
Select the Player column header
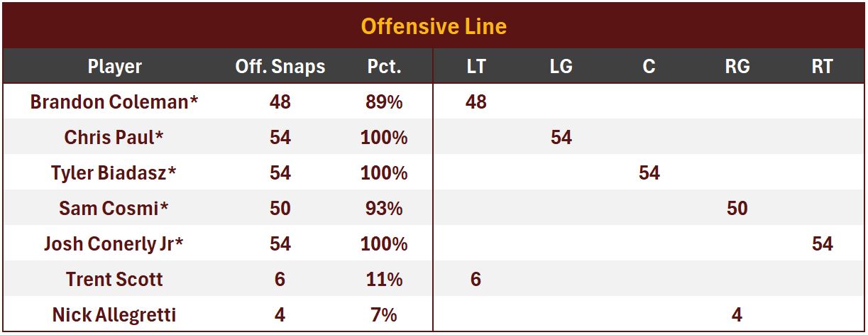114,67
